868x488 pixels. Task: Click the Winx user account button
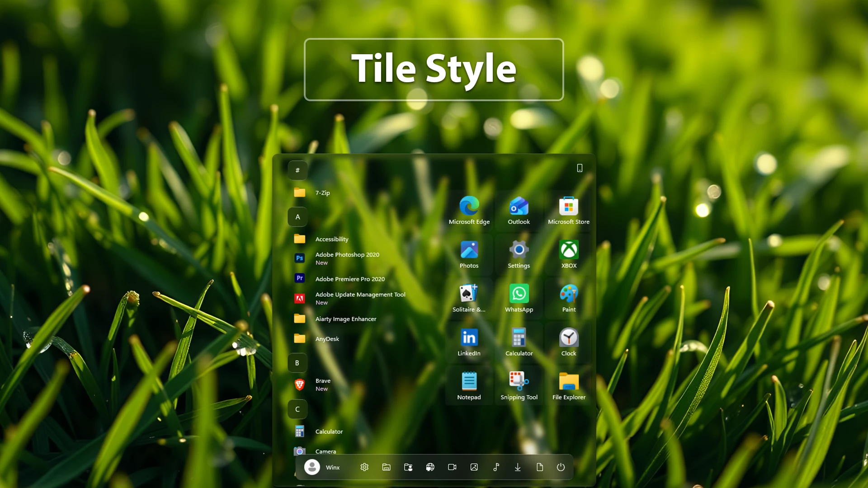322,467
